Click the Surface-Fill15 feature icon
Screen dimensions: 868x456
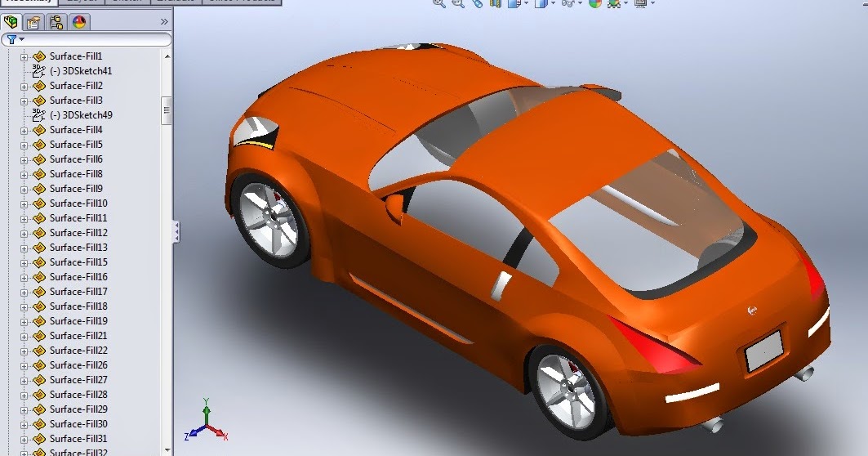[38, 262]
